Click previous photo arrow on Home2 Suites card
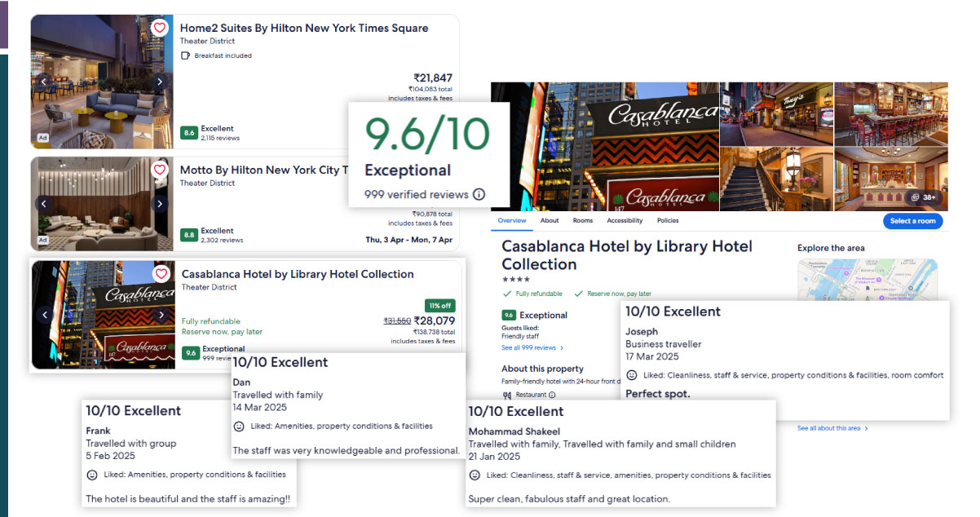This screenshot has width=980, height=517. 45,82
